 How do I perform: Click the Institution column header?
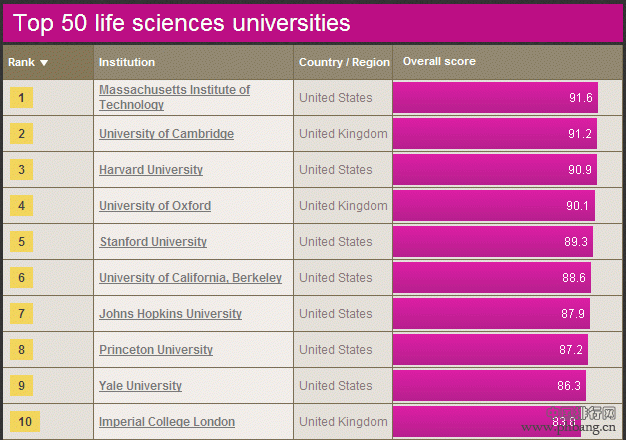pyautogui.click(x=127, y=62)
